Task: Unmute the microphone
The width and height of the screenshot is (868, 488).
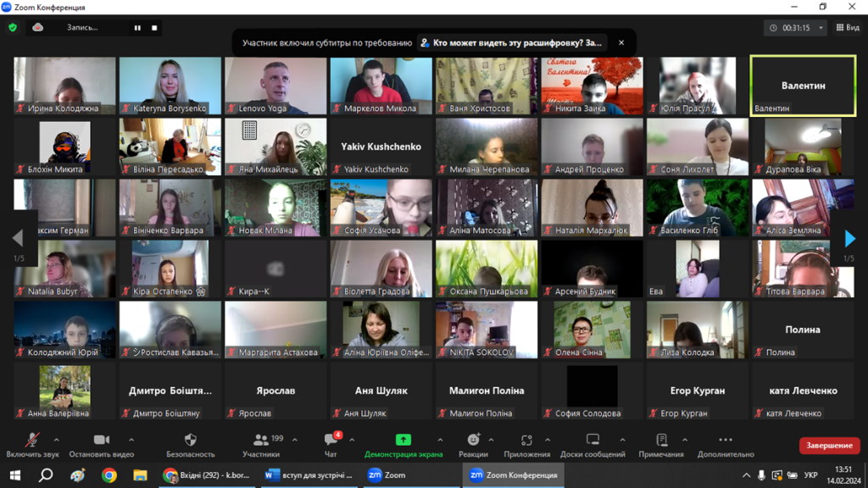Action: (x=32, y=444)
